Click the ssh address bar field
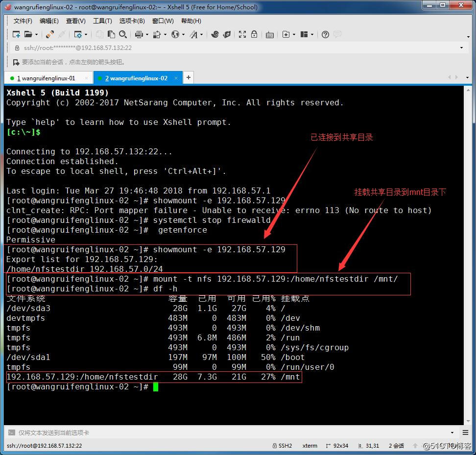Viewport: 476px width, 455px height. (237, 48)
